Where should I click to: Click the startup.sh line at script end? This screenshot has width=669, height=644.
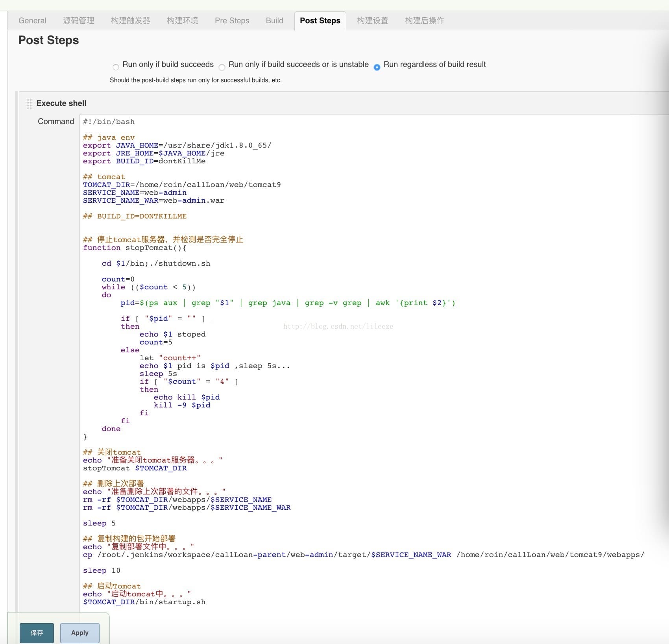144,602
